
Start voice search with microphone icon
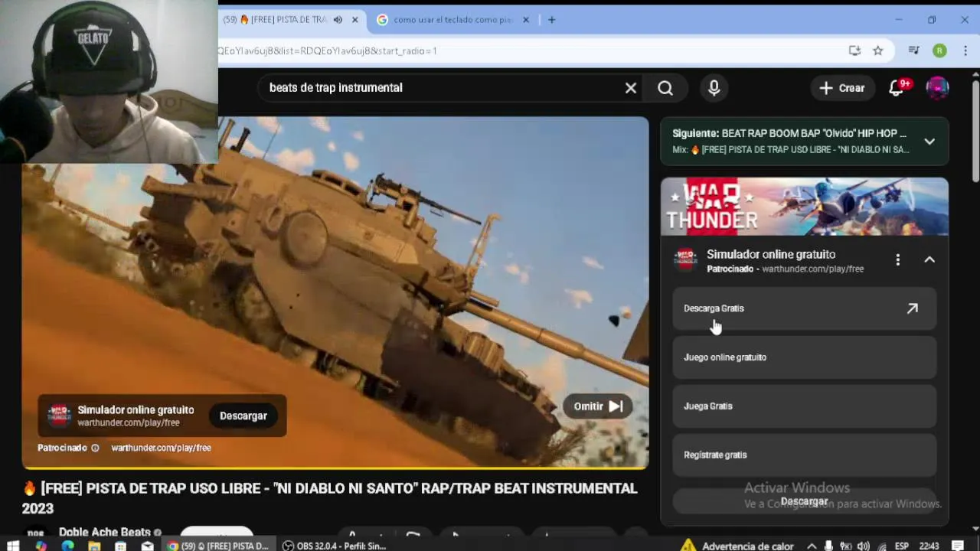[x=714, y=88]
